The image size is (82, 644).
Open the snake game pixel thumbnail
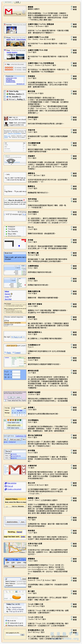pos(15,244)
